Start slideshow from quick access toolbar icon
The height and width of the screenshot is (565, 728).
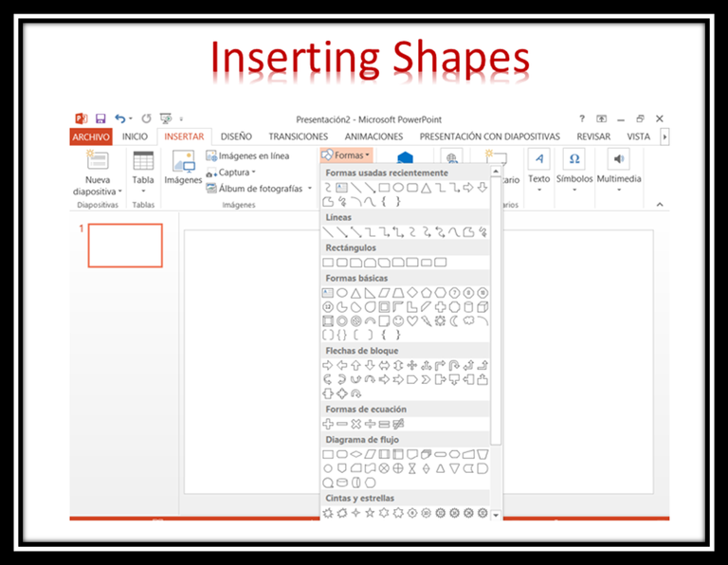[x=165, y=118]
